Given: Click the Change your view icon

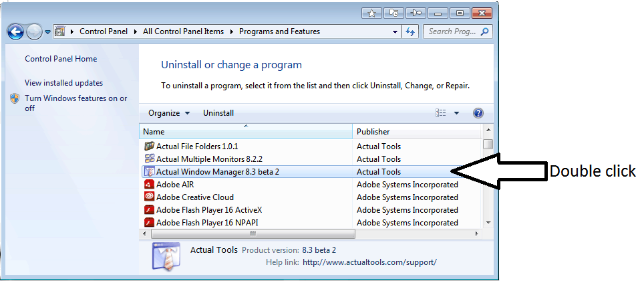Looking at the screenshot, I should pyautogui.click(x=441, y=113).
